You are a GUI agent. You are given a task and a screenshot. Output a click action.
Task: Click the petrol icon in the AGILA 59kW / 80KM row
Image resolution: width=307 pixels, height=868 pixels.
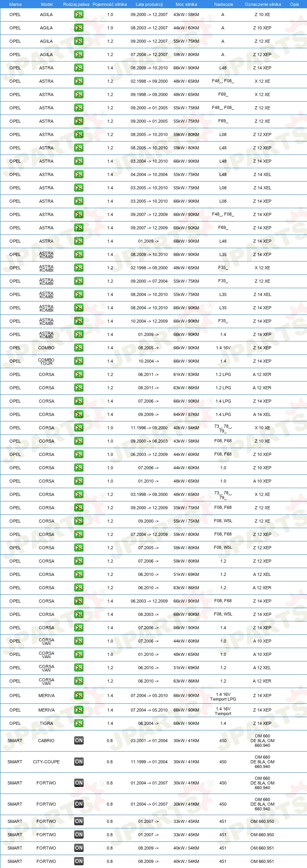[79, 54]
